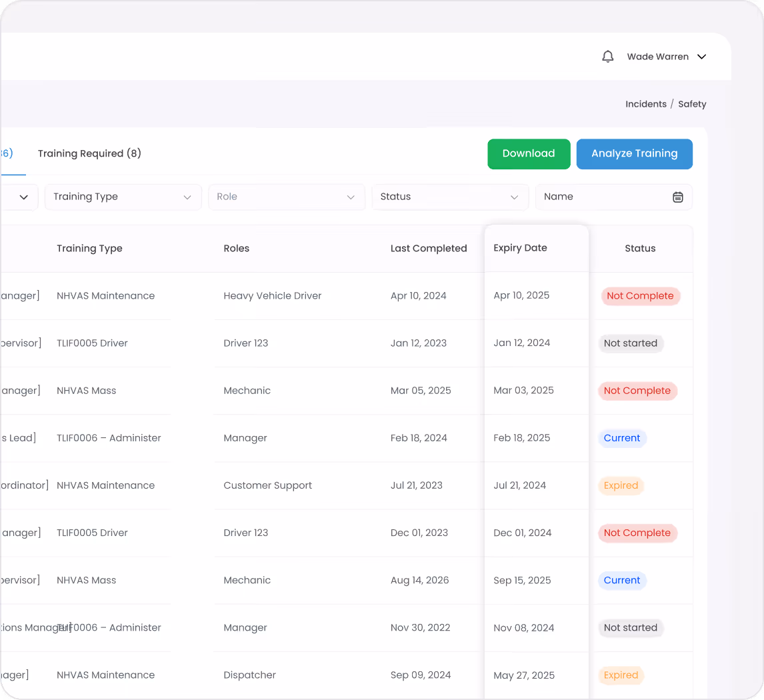Click Not Complete badge in Heavy Vehicle Driver row
Viewport: 764px width, 700px height.
point(640,296)
